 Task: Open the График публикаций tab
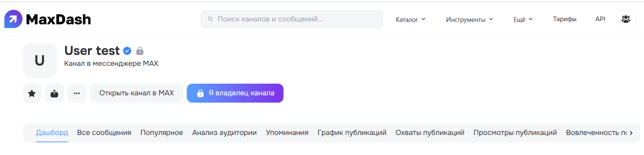point(352,133)
